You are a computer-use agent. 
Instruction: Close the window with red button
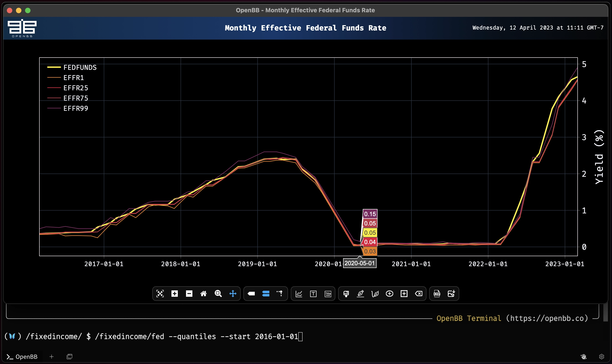[x=10, y=10]
